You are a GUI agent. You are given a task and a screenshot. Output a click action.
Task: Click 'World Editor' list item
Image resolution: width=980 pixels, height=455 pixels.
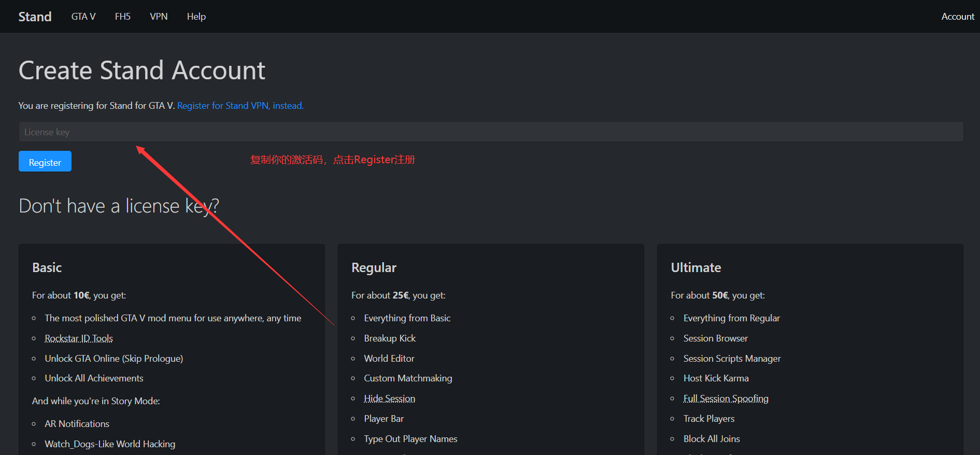click(x=389, y=359)
